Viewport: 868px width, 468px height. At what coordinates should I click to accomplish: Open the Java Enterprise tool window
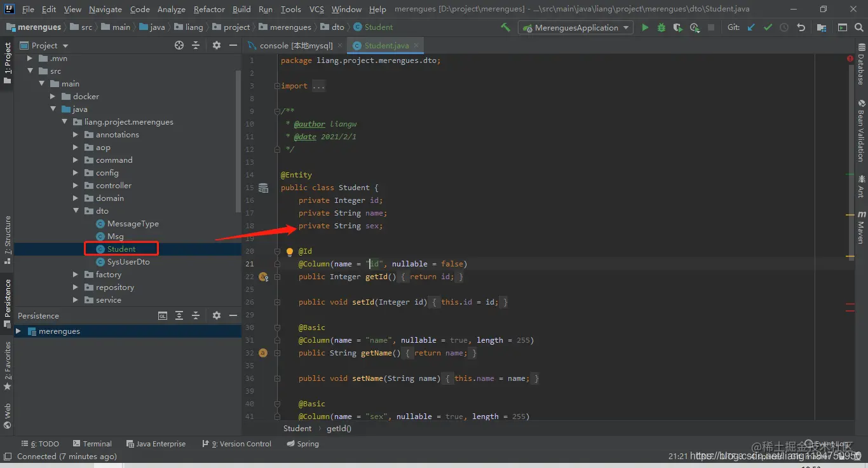click(156, 444)
